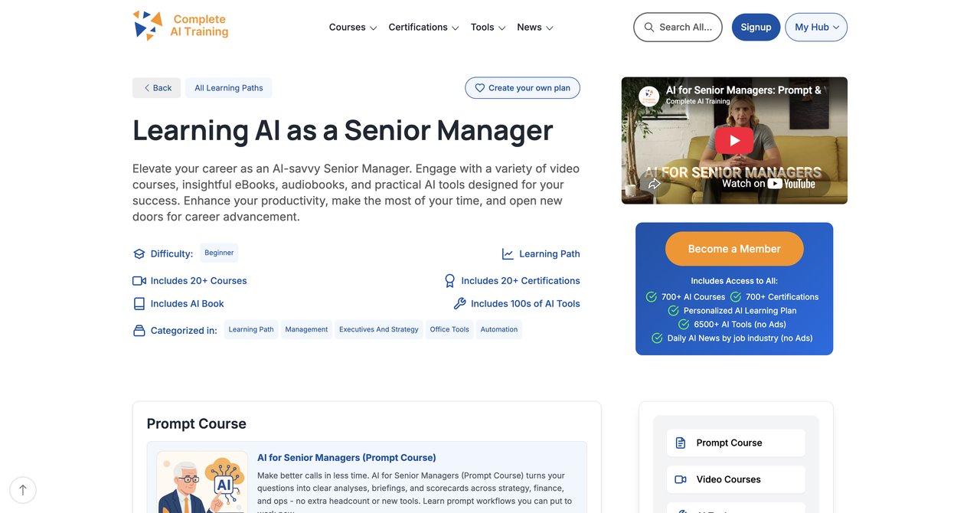Click the wrench icon by 100s of AI Tools
The image size is (980, 513).
459,304
